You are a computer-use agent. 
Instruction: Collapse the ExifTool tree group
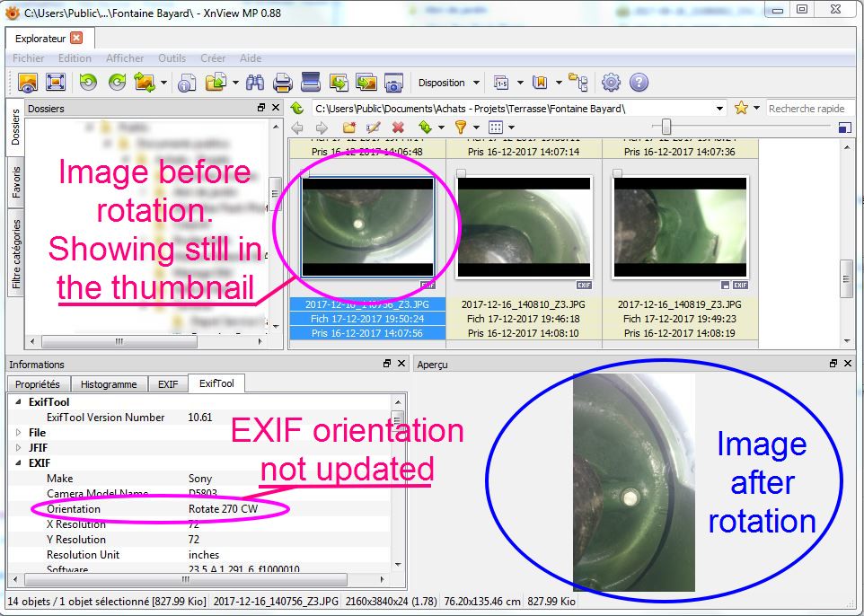point(18,402)
